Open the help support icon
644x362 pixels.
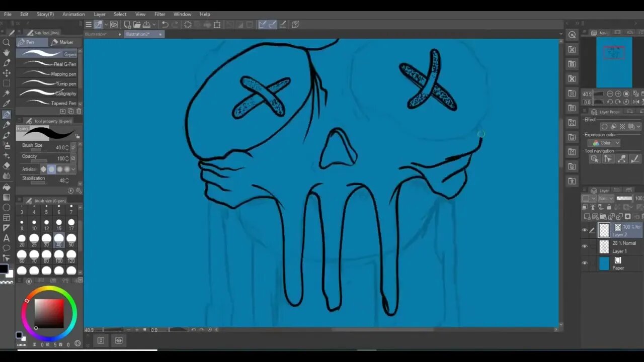pos(295,24)
